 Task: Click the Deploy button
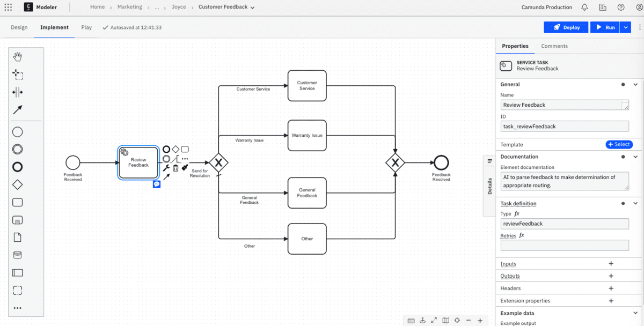(x=566, y=27)
